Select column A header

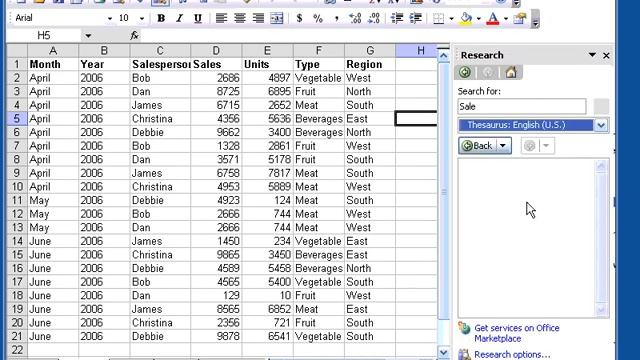53,51
